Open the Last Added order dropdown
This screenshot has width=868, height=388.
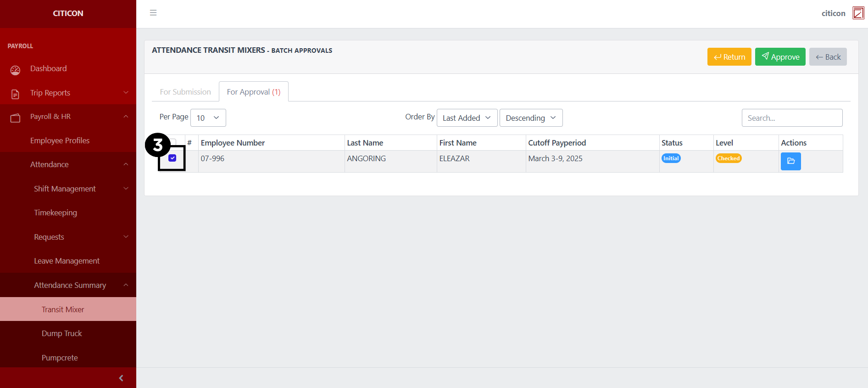467,118
